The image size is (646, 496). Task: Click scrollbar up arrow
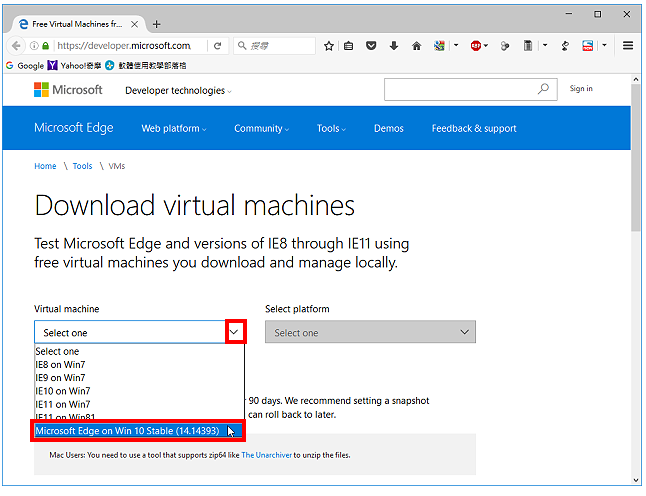click(x=636, y=79)
